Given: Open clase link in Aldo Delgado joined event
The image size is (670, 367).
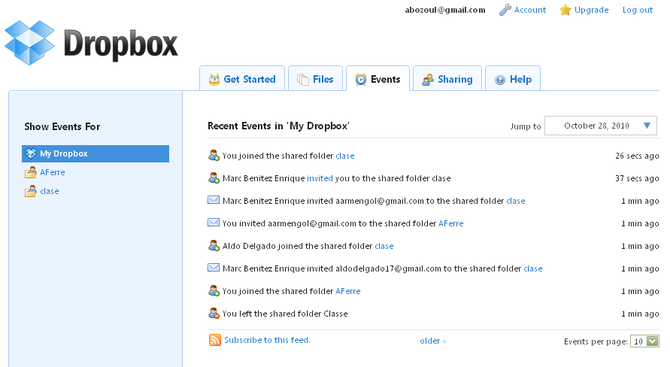Looking at the screenshot, I should (384, 246).
